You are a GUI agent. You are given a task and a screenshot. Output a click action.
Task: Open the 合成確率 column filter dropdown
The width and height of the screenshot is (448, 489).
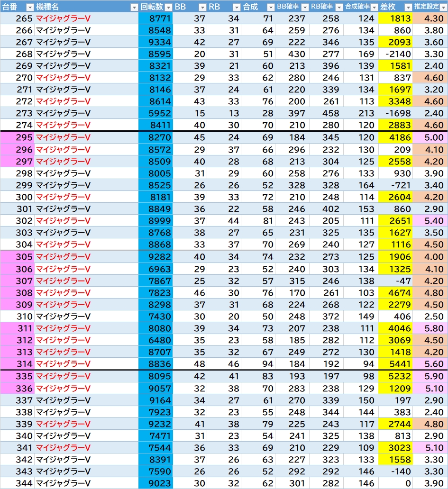click(x=374, y=7)
